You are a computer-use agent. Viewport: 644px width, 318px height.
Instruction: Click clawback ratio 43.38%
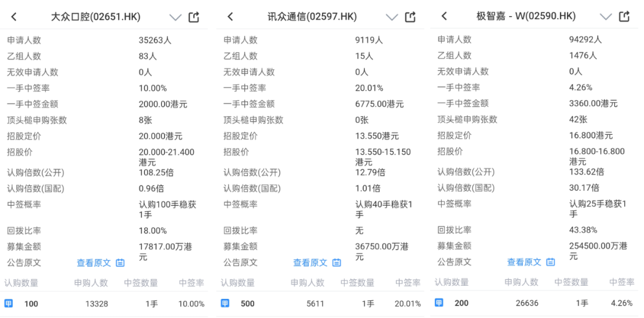[583, 230]
